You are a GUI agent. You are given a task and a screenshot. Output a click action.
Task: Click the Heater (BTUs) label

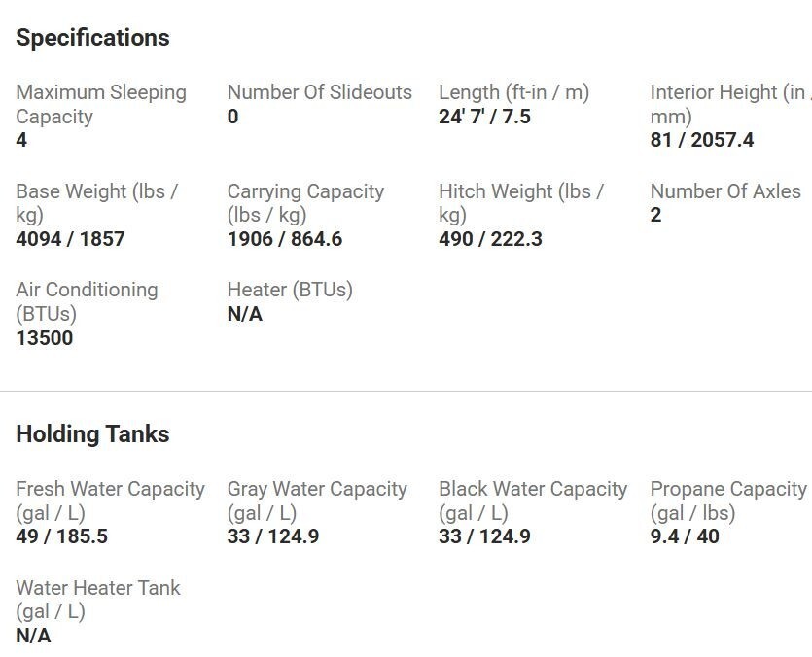point(290,290)
